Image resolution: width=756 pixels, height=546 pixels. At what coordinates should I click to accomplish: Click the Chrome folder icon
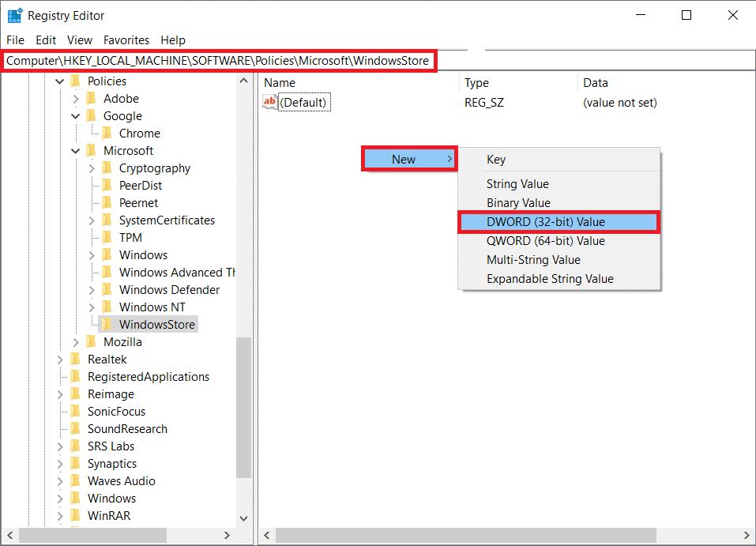pyautogui.click(x=107, y=133)
